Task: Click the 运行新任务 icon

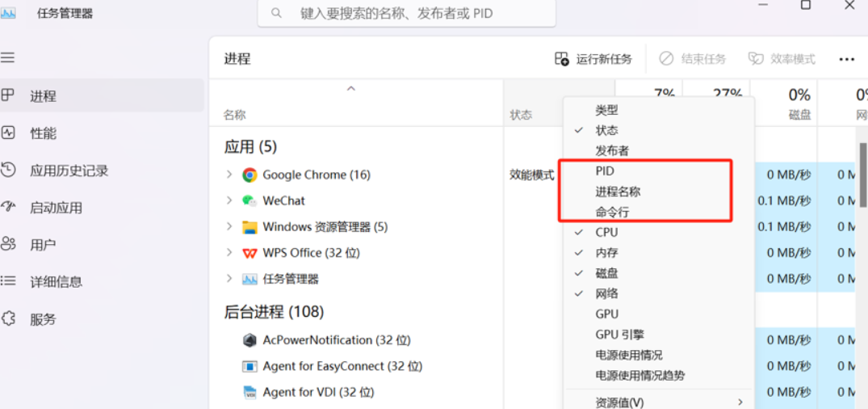Action: point(562,59)
